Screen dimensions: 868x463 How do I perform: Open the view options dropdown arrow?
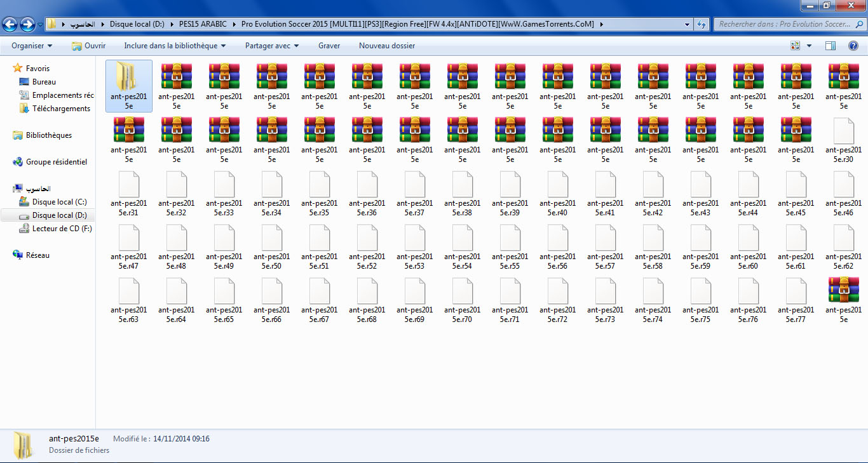point(809,46)
